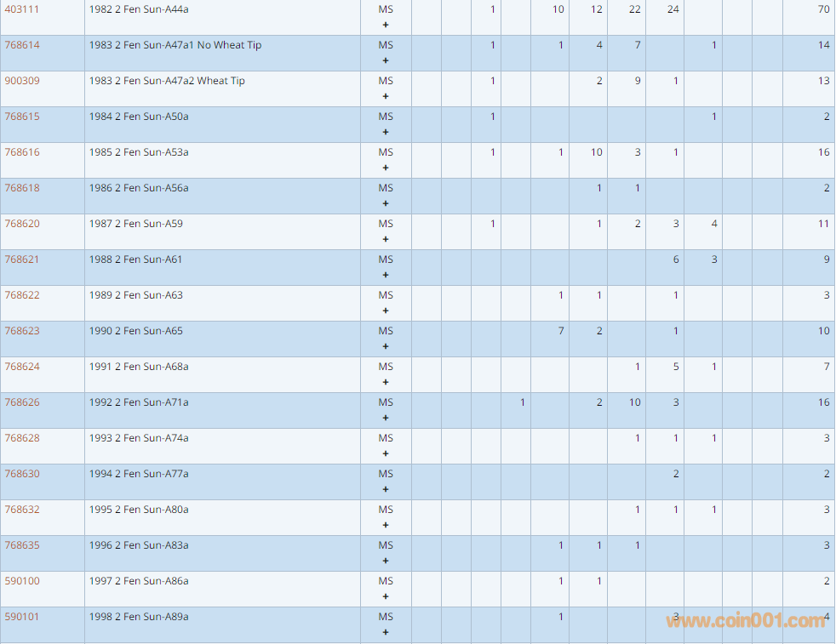836x644 pixels.
Task: Click total count 70 for 1982 row
Action: 823,9
